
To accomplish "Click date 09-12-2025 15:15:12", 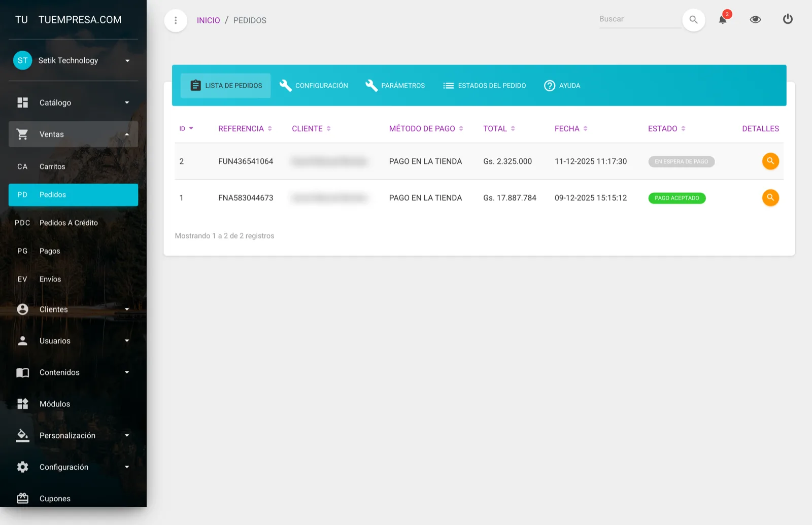I will [591, 198].
